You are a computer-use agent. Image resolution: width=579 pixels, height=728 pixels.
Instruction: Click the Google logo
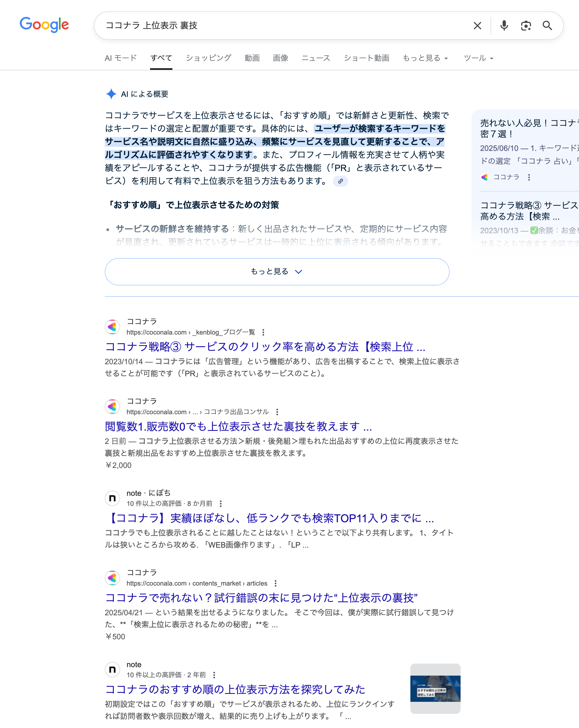pyautogui.click(x=44, y=25)
